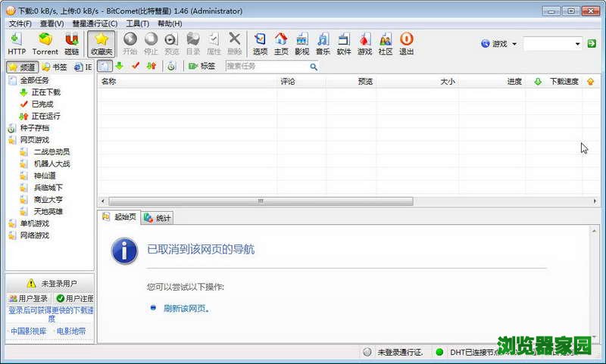Switch to the 统计 tab

point(158,218)
